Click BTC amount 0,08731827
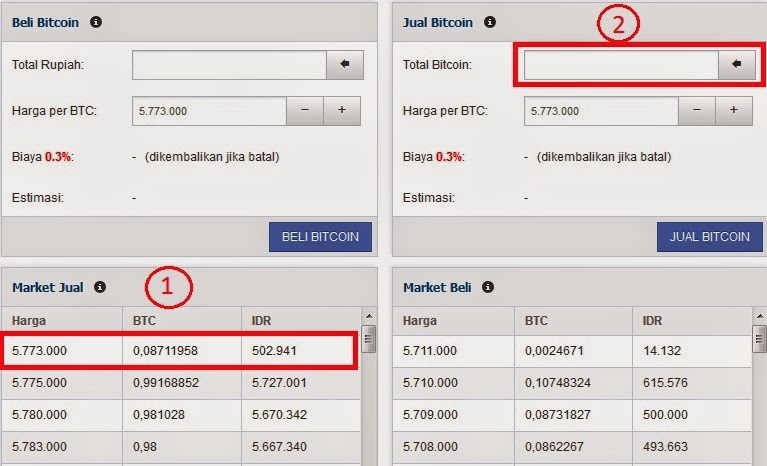767x466 pixels. pos(558,415)
